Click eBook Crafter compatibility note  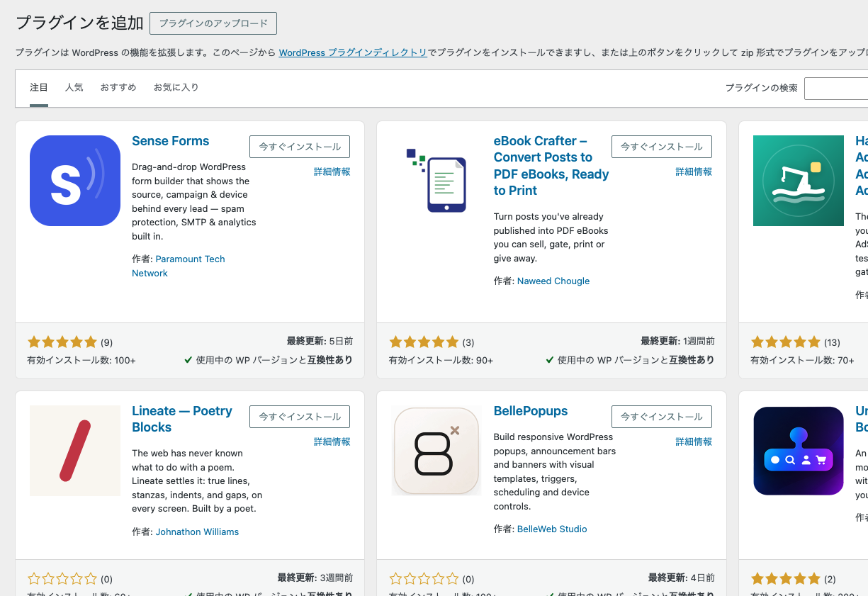(630, 360)
